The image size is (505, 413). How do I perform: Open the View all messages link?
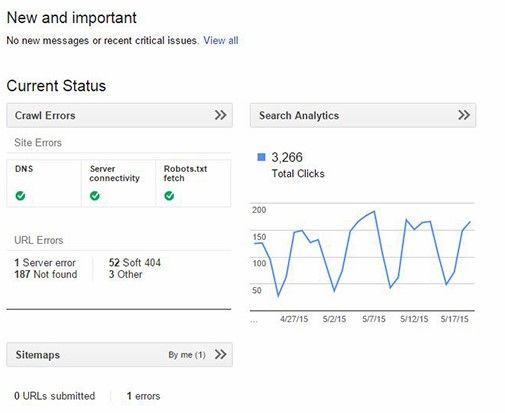click(221, 40)
